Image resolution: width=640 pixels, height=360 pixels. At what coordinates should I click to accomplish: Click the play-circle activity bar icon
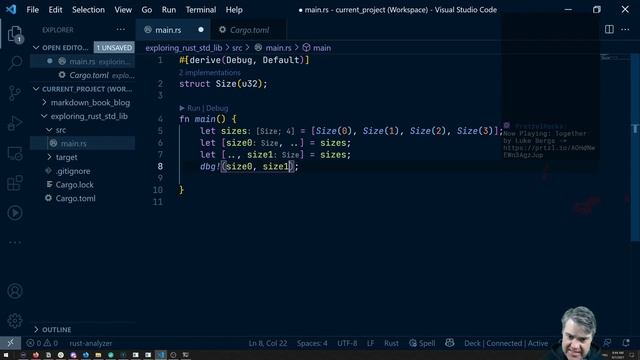coord(15,213)
